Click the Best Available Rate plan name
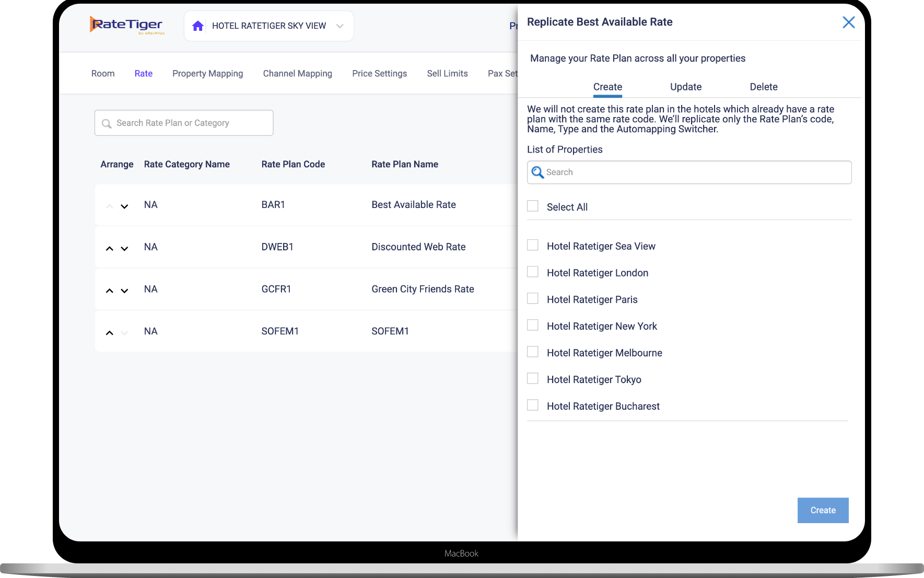924x578 pixels. coord(414,205)
